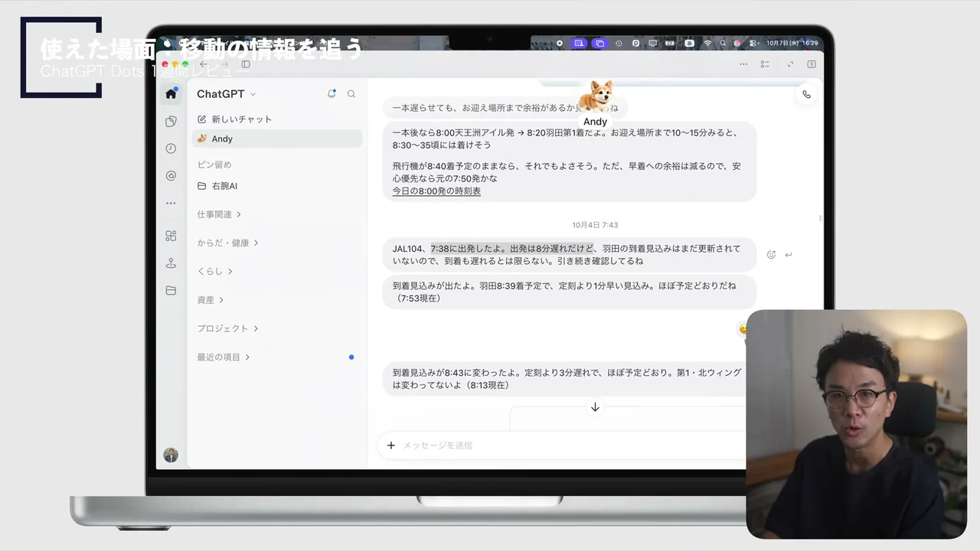Open the ChatGPT dropdown header
Image resolution: width=980 pixels, height=551 pixels.
click(x=226, y=94)
